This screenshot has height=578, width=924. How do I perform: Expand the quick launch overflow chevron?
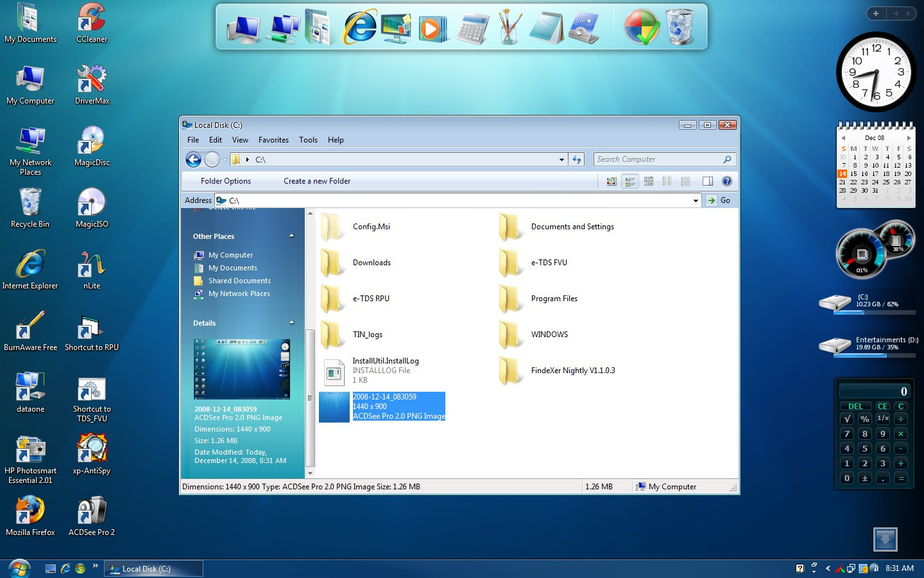coord(96,566)
